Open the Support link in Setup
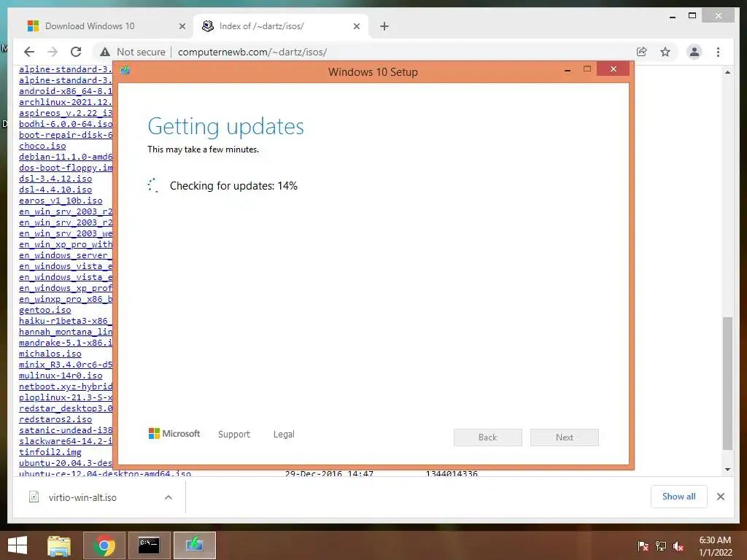The image size is (747, 560). (234, 435)
